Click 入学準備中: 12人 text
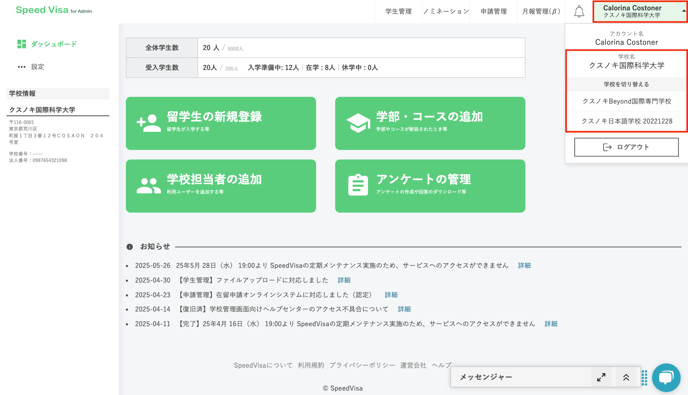688x395 pixels. (x=273, y=68)
